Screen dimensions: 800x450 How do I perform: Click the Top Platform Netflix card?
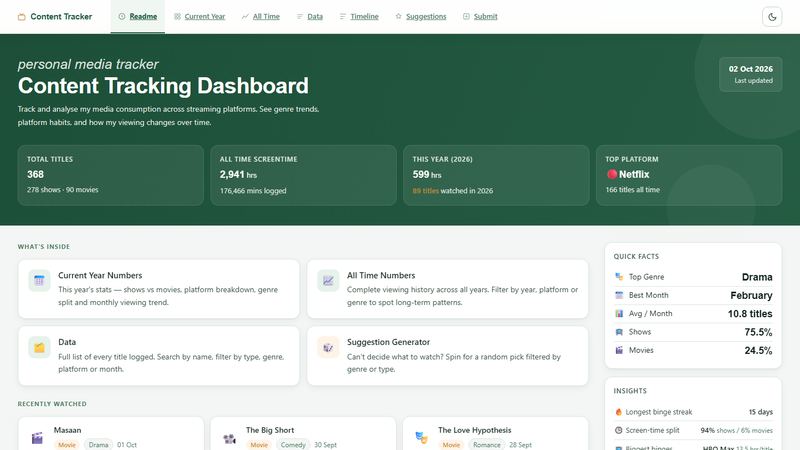tap(689, 175)
